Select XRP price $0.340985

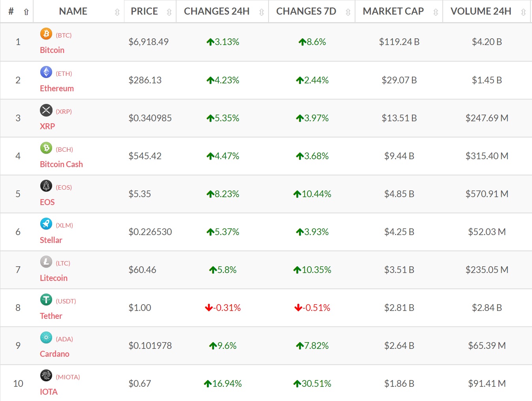point(150,118)
